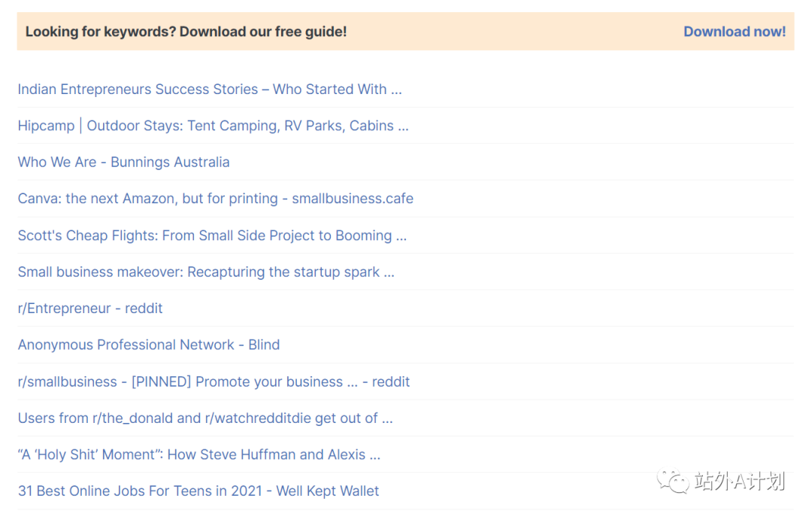Open the Scott's Cheap Flights link
Screen dimensions: 812x517
point(212,236)
